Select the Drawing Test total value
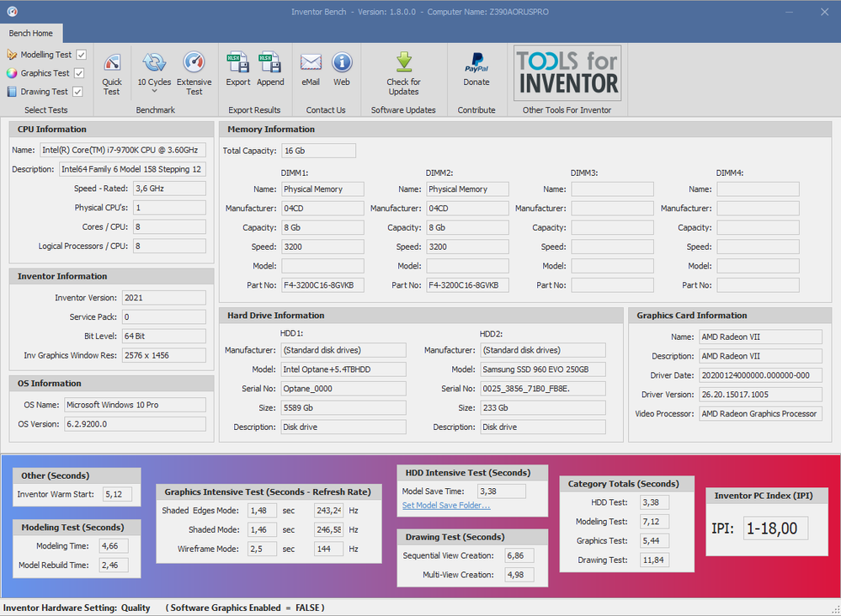Viewport: 841px width, 616px height. 654,560
